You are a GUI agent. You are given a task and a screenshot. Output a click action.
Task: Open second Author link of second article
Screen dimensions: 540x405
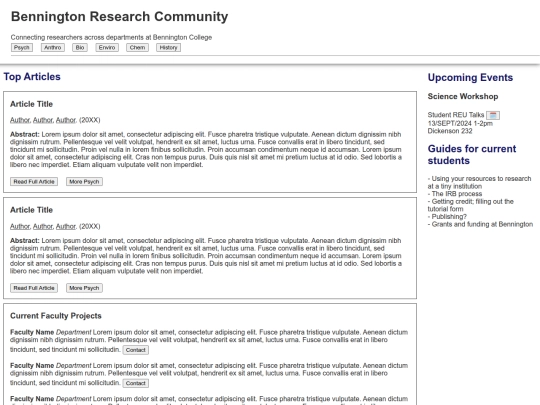coord(43,226)
